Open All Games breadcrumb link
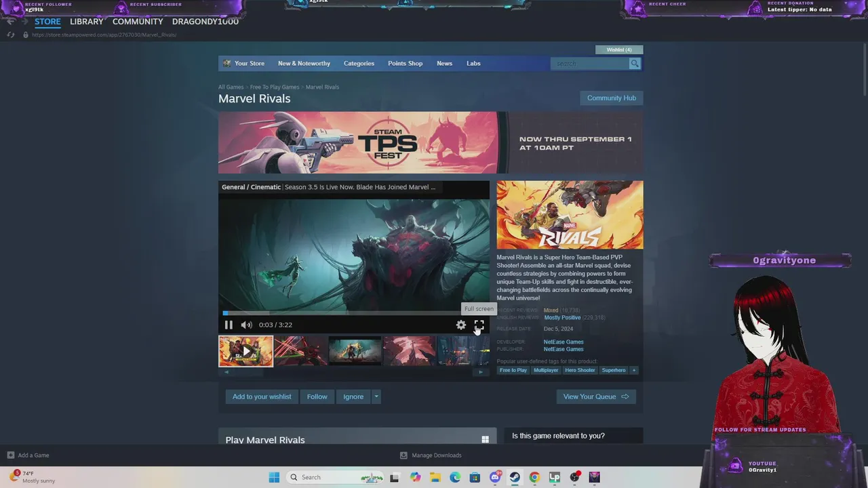Screen dimensions: 868x488 231,87
